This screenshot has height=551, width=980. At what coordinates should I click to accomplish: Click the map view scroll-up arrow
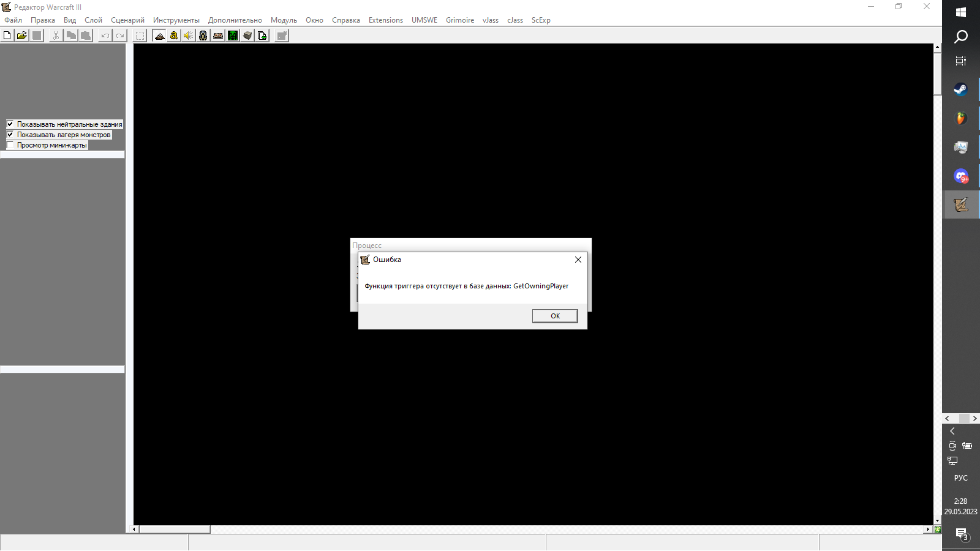click(x=937, y=47)
